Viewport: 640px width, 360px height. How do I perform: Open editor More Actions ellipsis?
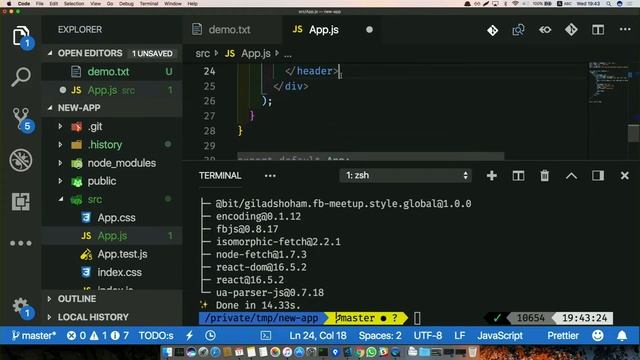(x=625, y=29)
